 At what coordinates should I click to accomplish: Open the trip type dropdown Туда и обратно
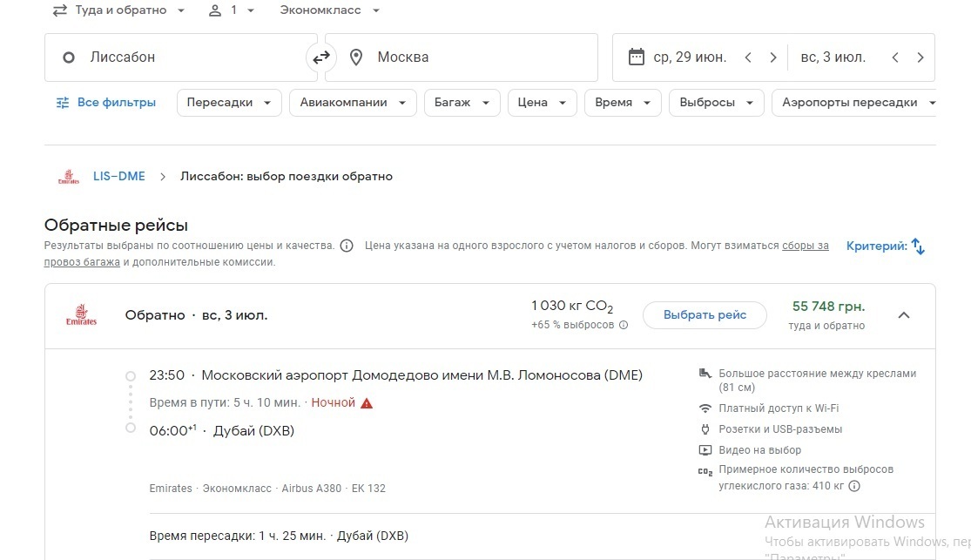[119, 10]
